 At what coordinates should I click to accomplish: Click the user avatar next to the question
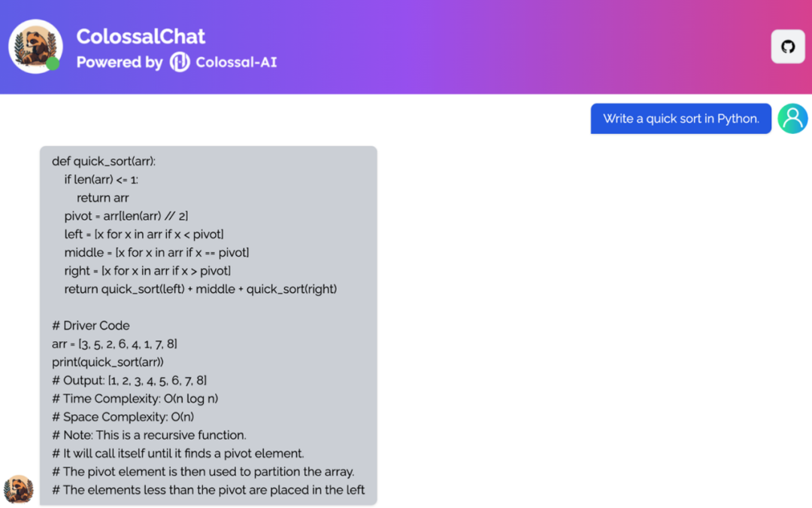coord(792,118)
